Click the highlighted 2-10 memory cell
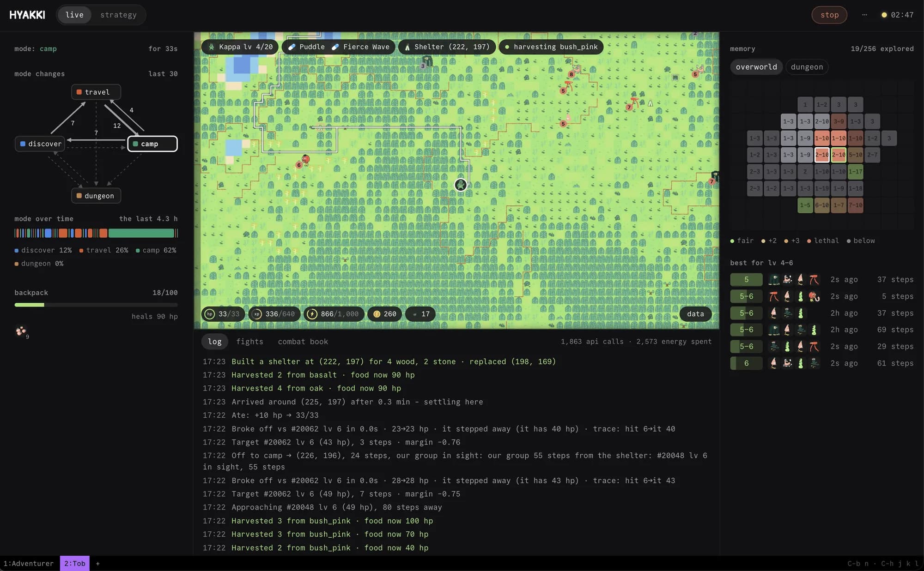This screenshot has height=571, width=924. (822, 155)
